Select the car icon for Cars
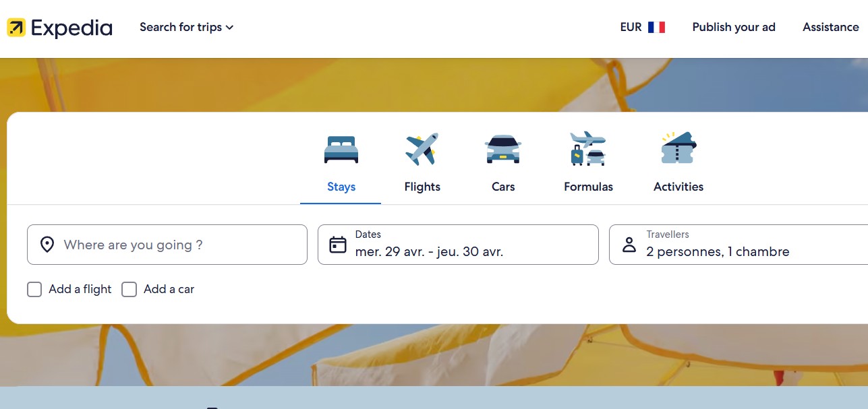 coord(503,149)
